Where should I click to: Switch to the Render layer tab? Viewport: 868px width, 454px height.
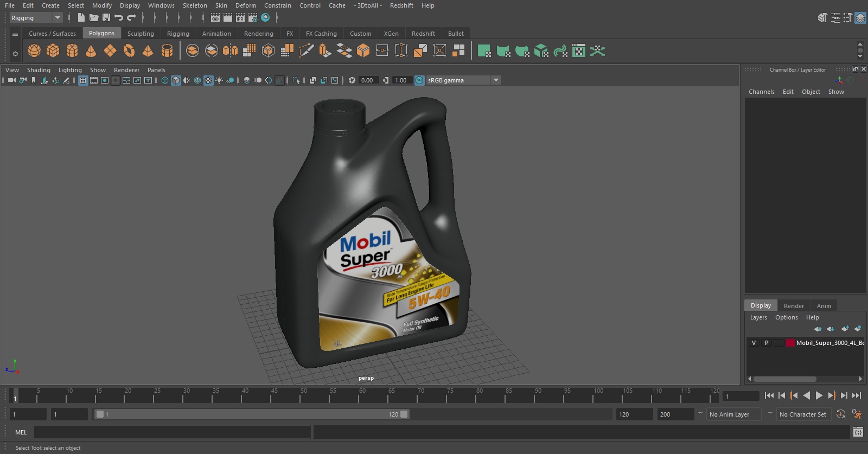click(794, 306)
